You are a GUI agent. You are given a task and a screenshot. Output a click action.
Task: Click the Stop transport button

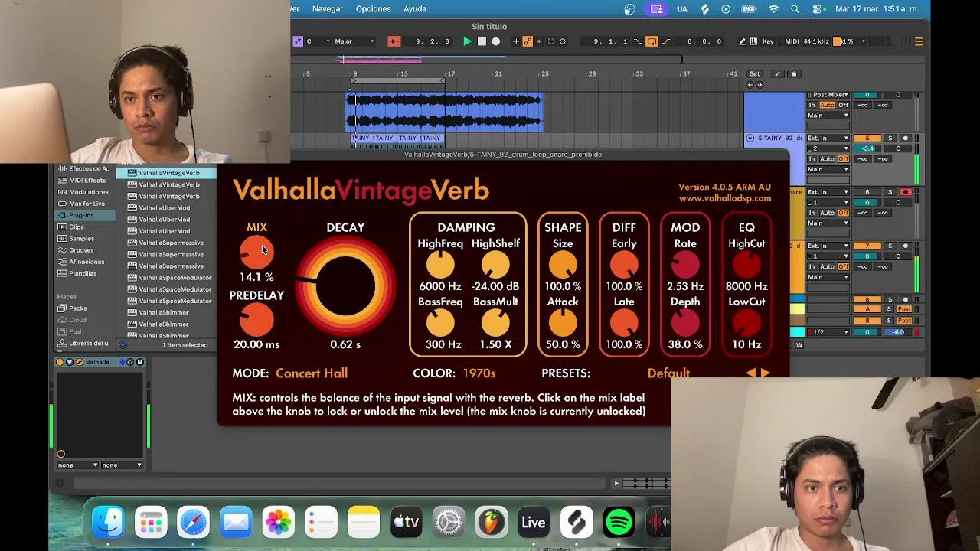(482, 41)
